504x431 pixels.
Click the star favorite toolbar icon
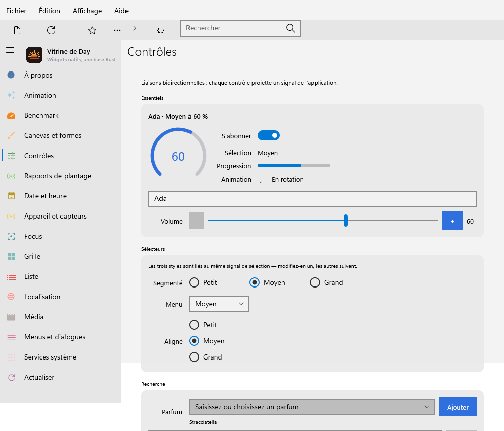pyautogui.click(x=92, y=30)
